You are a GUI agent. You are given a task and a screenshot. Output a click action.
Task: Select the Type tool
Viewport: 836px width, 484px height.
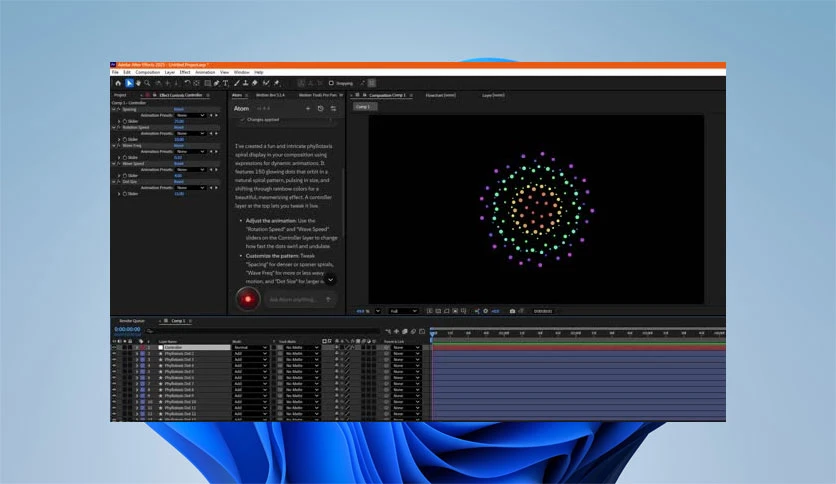point(226,83)
